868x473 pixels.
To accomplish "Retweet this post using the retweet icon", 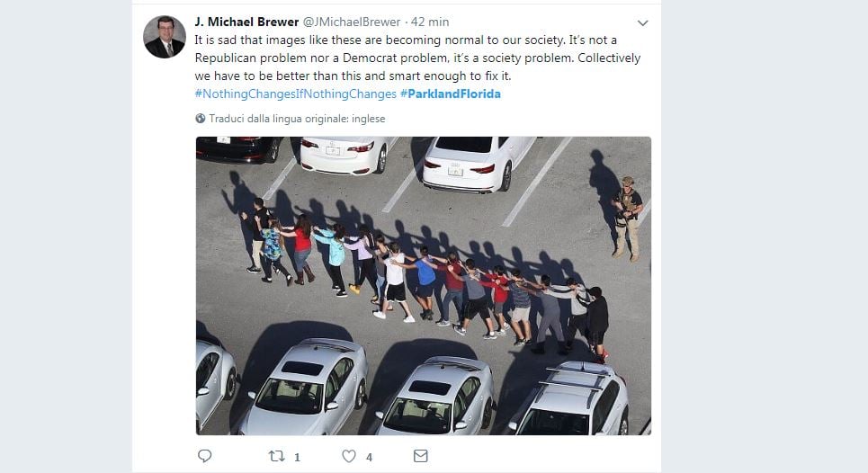I will 276,456.
